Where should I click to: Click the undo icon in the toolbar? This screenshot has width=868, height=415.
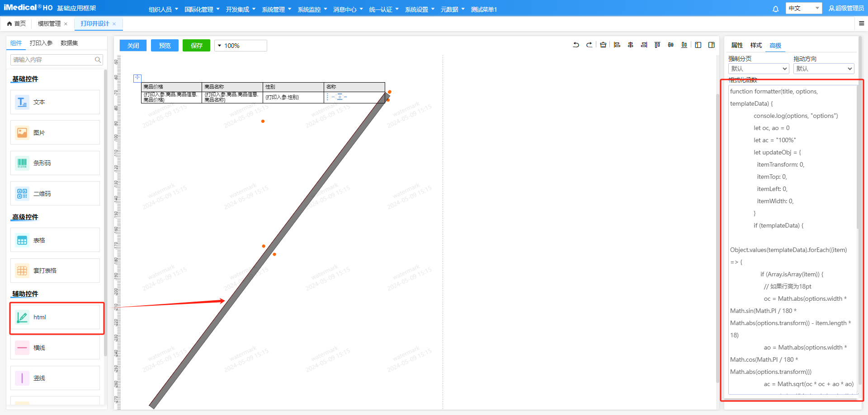[x=576, y=45]
